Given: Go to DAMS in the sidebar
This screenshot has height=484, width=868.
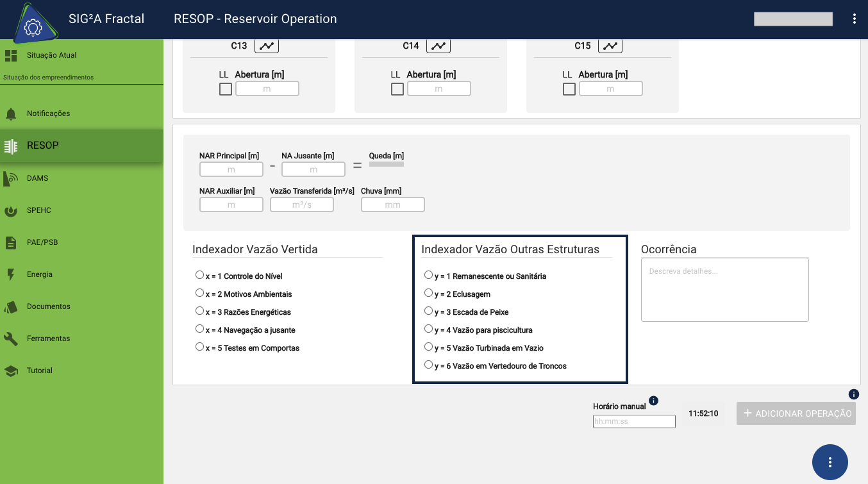Looking at the screenshot, I should pyautogui.click(x=37, y=178).
